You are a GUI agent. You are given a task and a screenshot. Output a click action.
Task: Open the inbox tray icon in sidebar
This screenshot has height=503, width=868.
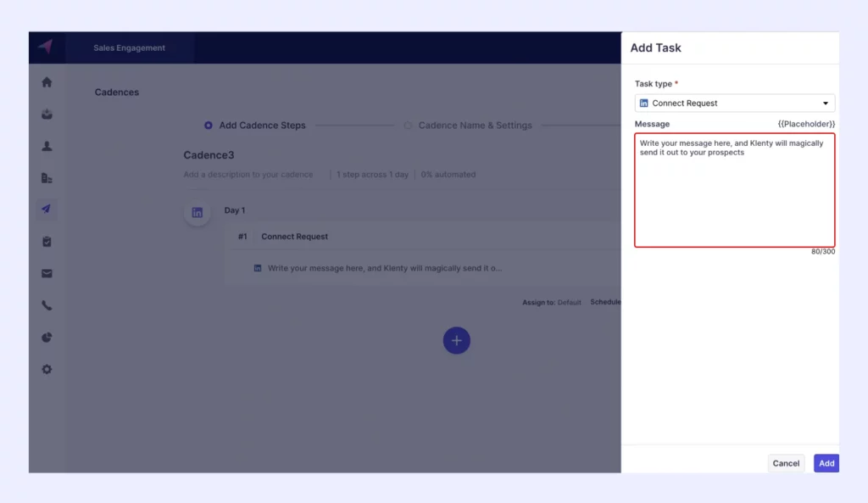coord(47,115)
